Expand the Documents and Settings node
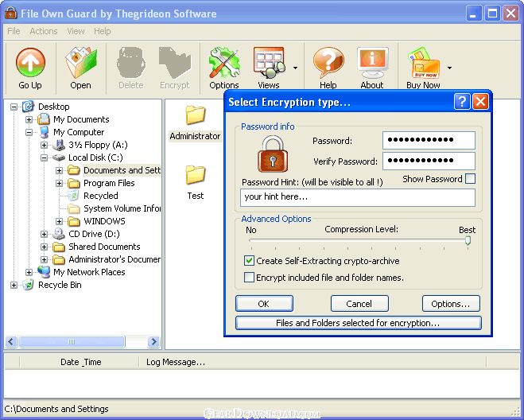 coord(59,170)
